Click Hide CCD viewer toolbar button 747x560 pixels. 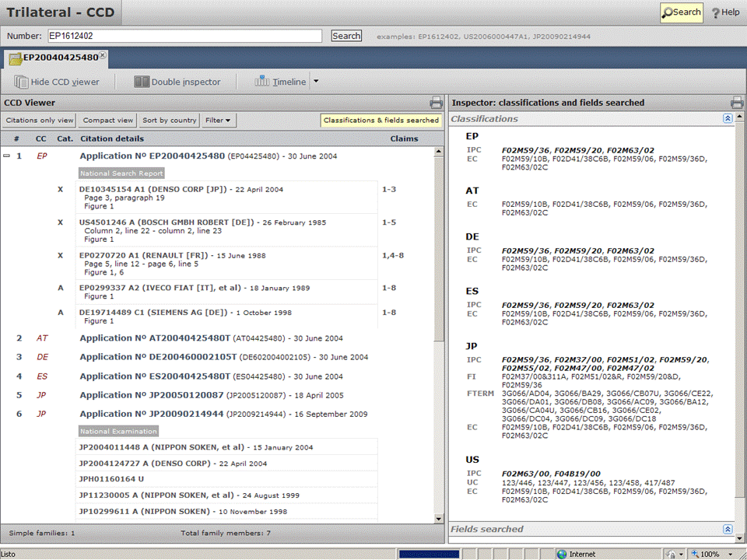57,82
